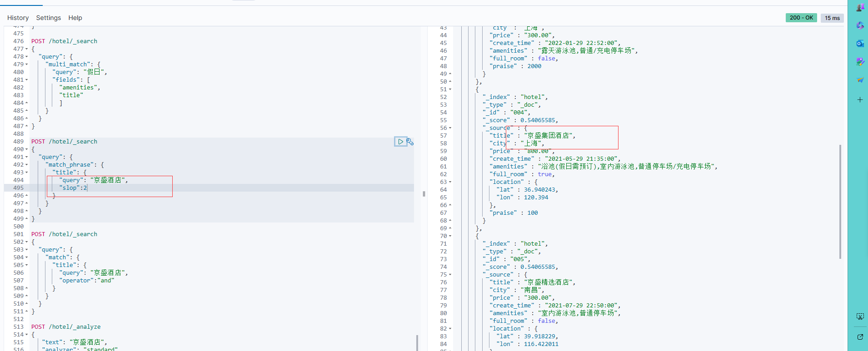Click the 200 - OK status badge
This screenshot has height=351, width=868.
[801, 18]
